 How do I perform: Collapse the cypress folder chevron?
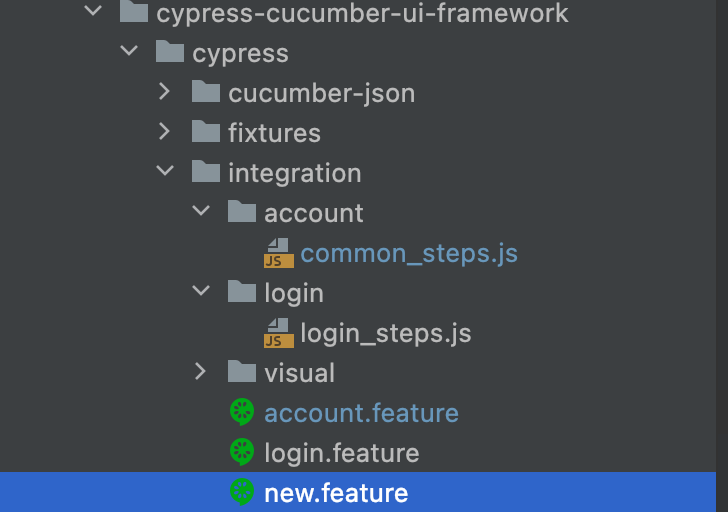129,52
